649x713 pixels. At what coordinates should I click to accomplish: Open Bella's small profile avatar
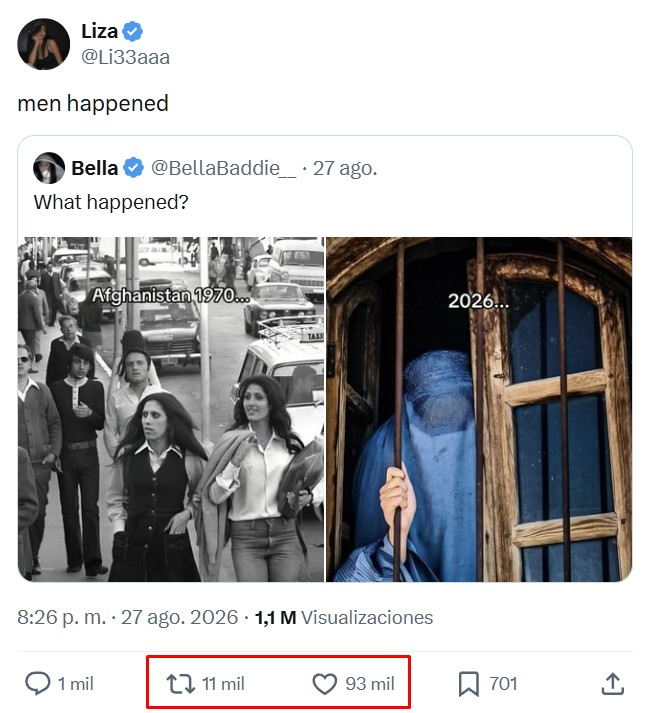point(49,168)
